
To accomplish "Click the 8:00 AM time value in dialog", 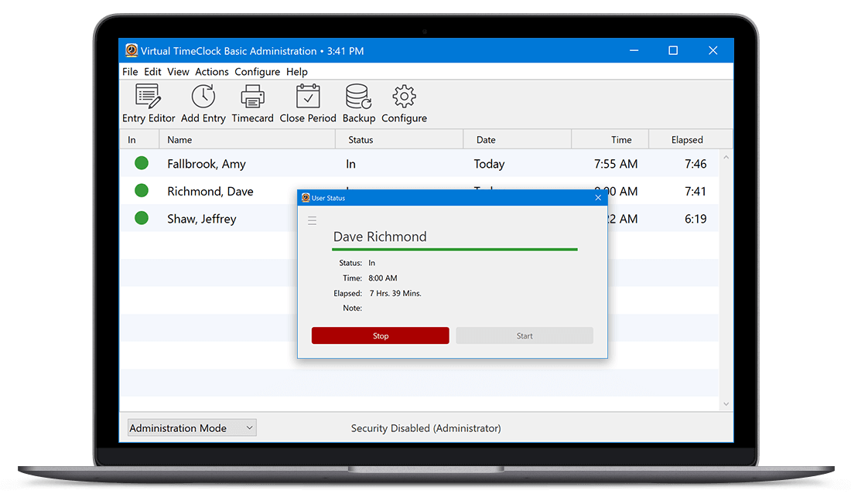I will tap(383, 278).
